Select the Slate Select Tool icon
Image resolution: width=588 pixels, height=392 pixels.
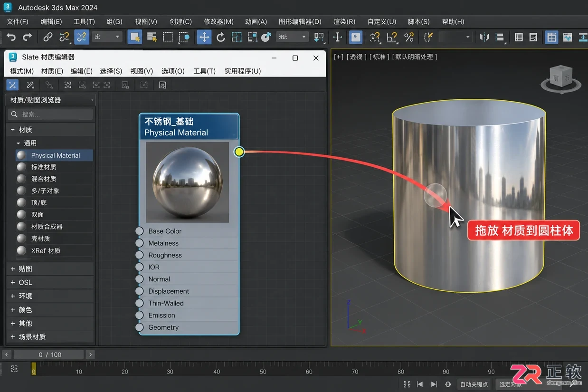click(x=12, y=85)
